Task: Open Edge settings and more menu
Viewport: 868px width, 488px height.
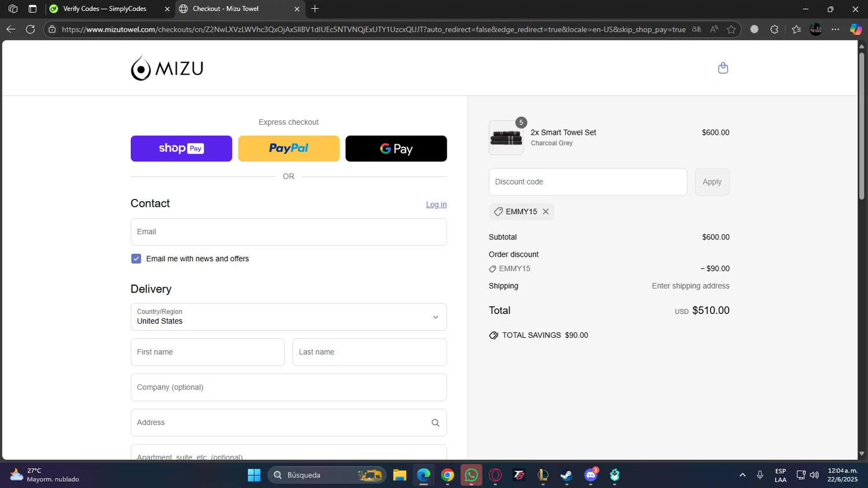Action: [836, 29]
